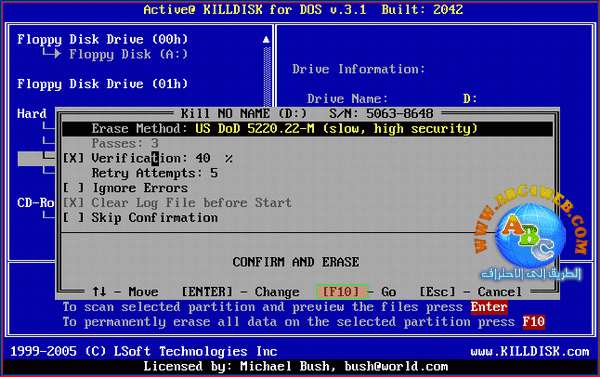600x377 pixels.
Task: Click the Drive Information: heading
Action: [x=359, y=69]
